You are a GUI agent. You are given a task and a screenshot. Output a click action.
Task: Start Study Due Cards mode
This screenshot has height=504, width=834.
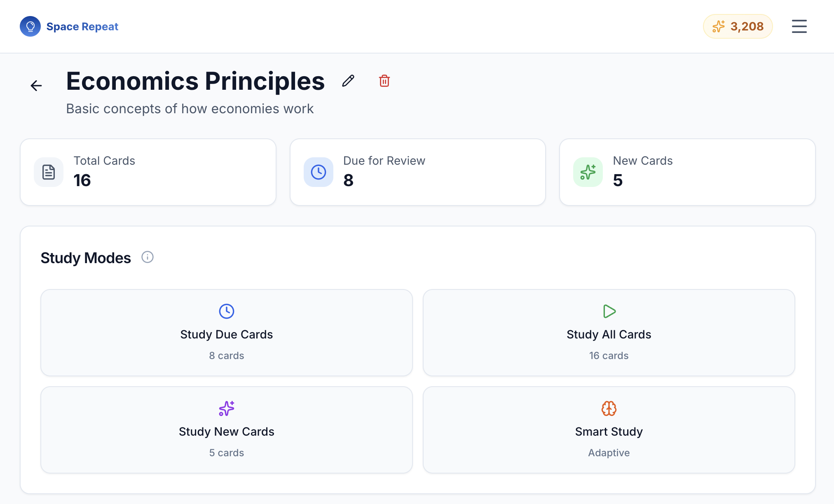(x=226, y=333)
